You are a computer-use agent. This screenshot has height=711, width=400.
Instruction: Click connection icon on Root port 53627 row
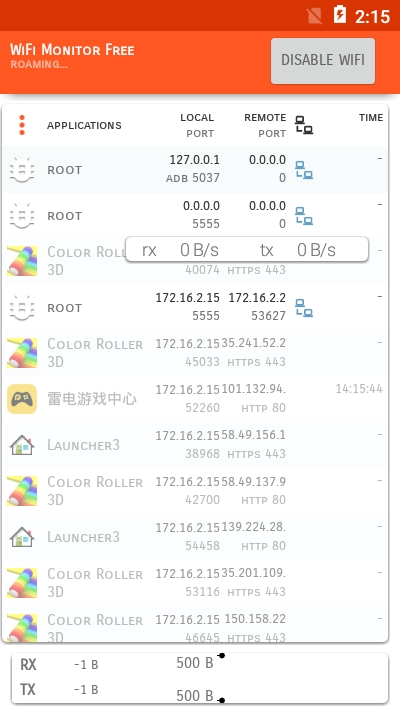[x=304, y=307]
